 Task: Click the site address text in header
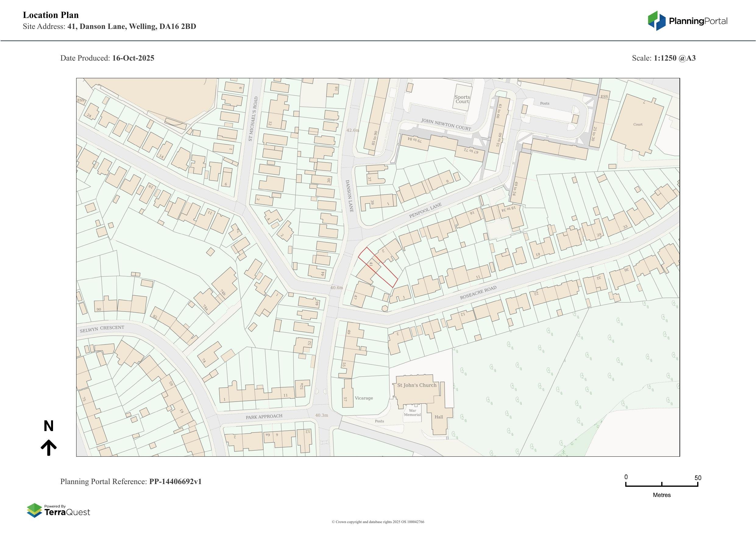coord(132,26)
